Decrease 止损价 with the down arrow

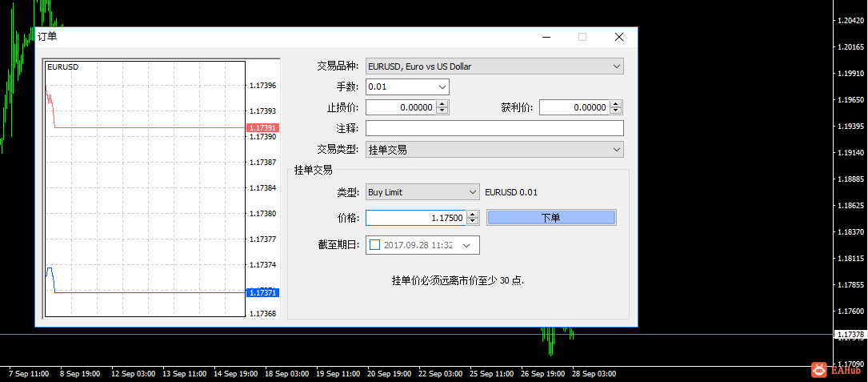[442, 111]
